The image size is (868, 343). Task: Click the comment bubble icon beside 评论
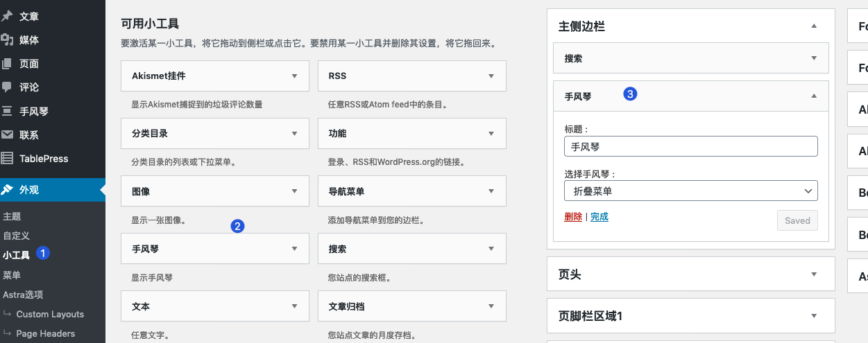click(7, 87)
